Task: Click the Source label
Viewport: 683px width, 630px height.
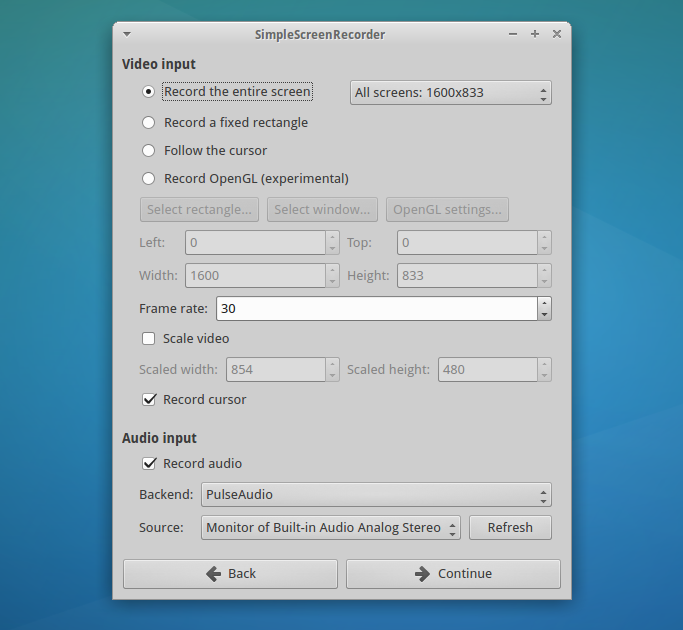Action: pyautogui.click(x=161, y=528)
